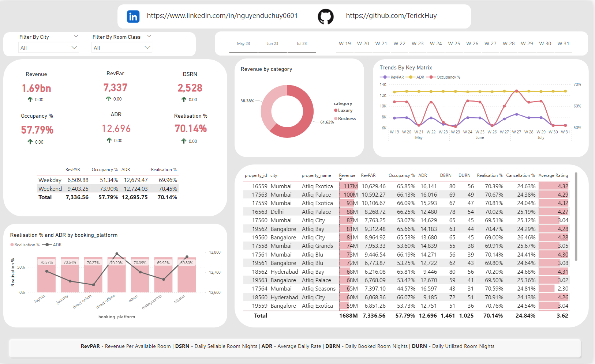Click the green arrow under ADR 12,696
The width and height of the screenshot is (595, 364).
click(109, 140)
